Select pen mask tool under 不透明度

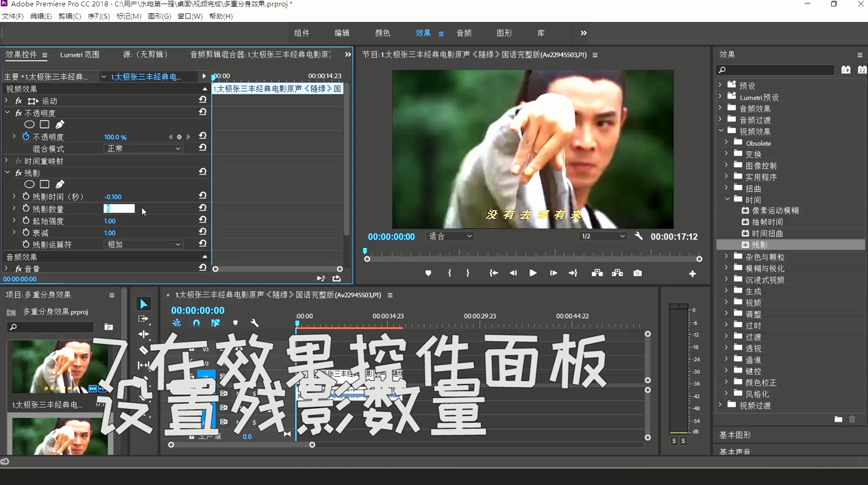(60, 125)
